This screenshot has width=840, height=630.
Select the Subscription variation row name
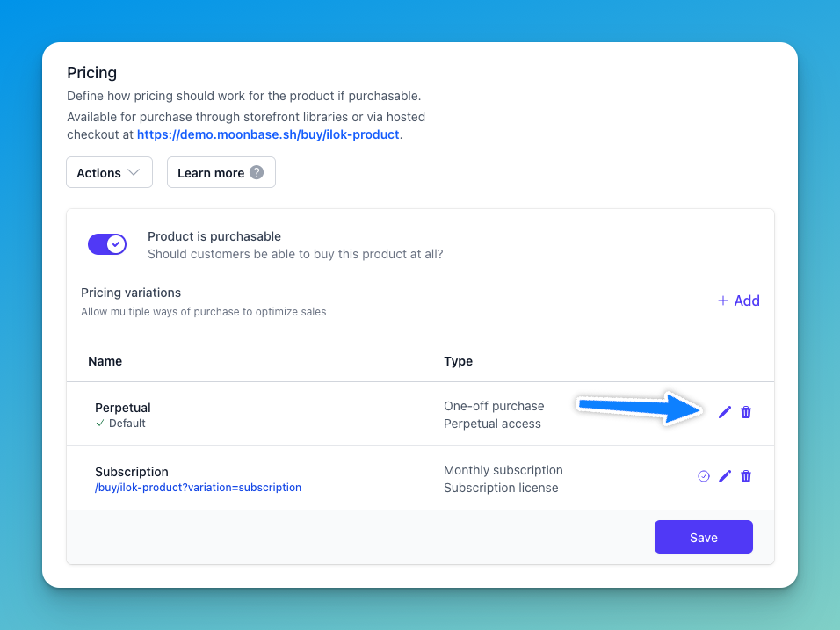[131, 472]
